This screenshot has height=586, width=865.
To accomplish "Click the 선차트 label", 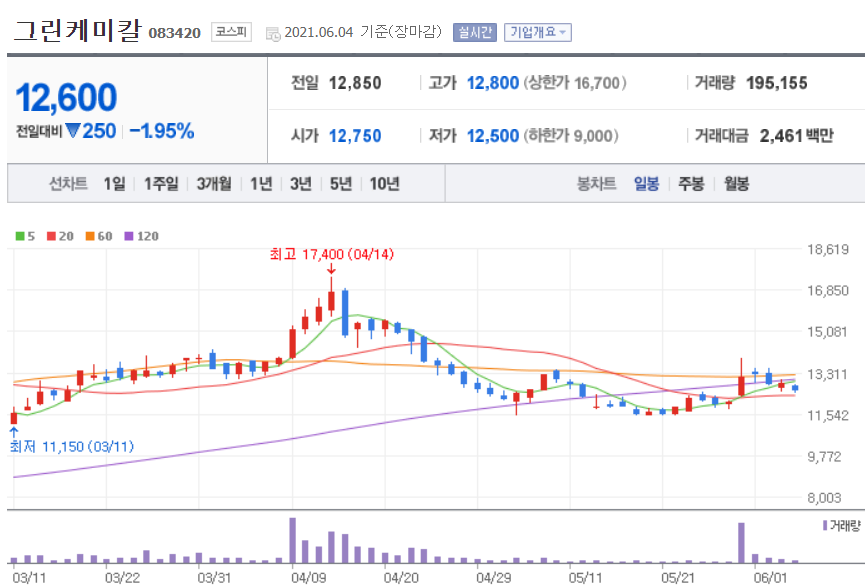I will (68, 183).
